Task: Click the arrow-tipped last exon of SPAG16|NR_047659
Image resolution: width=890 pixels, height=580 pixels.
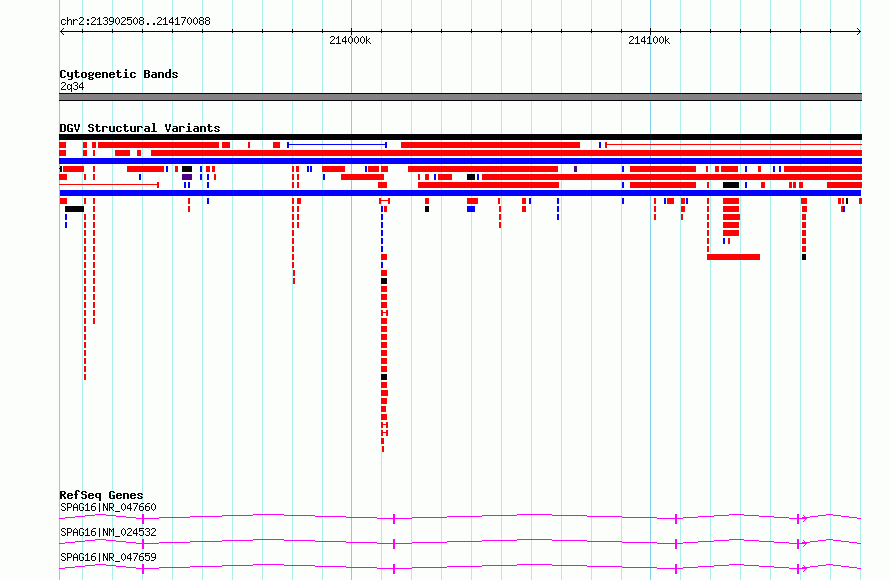Action: click(x=801, y=569)
